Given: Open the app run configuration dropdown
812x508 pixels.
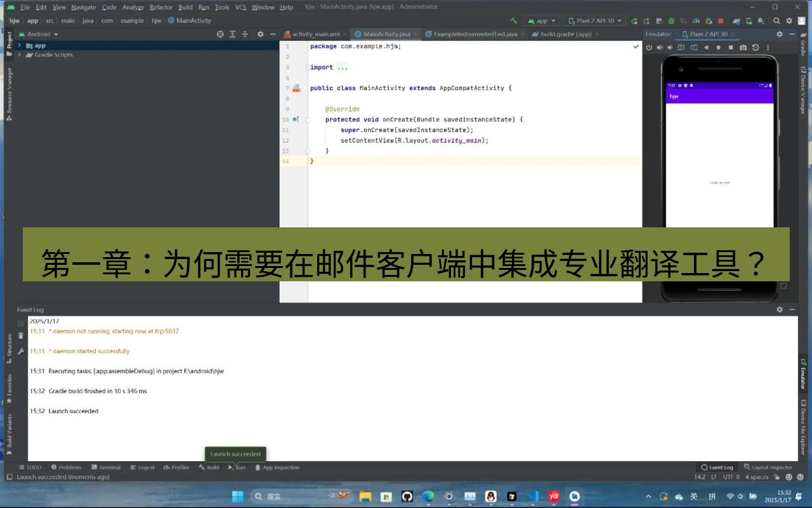Looking at the screenshot, I should [541, 20].
